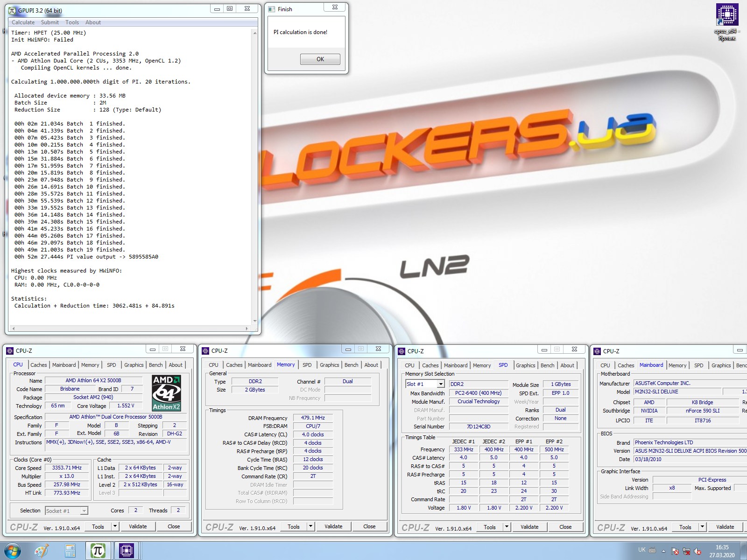This screenshot has width=747, height=560.
Task: Expand Tools arrow in CPU-Z Memory window
Action: coord(310,526)
